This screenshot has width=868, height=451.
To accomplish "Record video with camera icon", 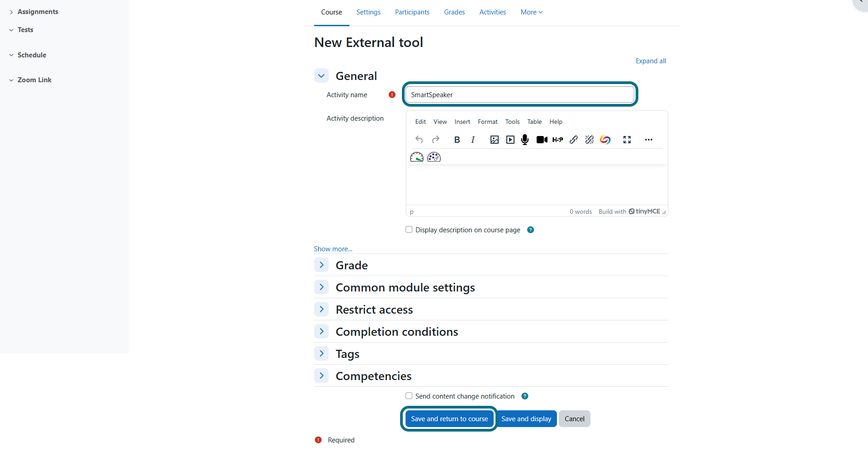I will point(542,140).
